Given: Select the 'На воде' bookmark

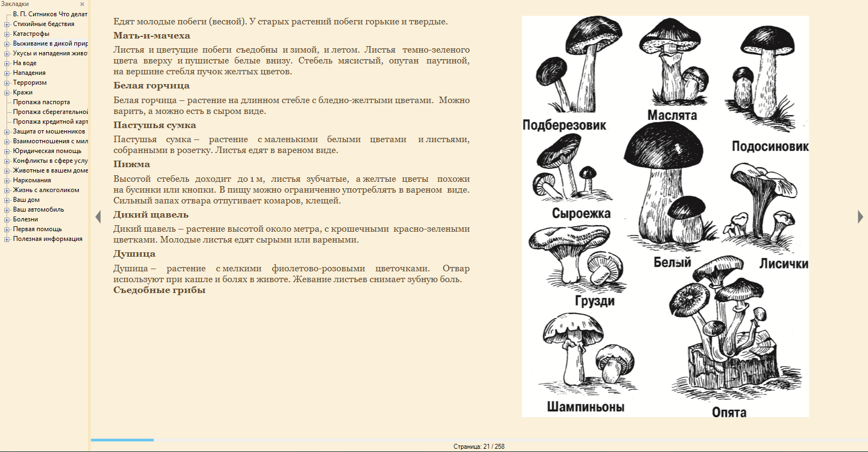Looking at the screenshot, I should (25, 63).
